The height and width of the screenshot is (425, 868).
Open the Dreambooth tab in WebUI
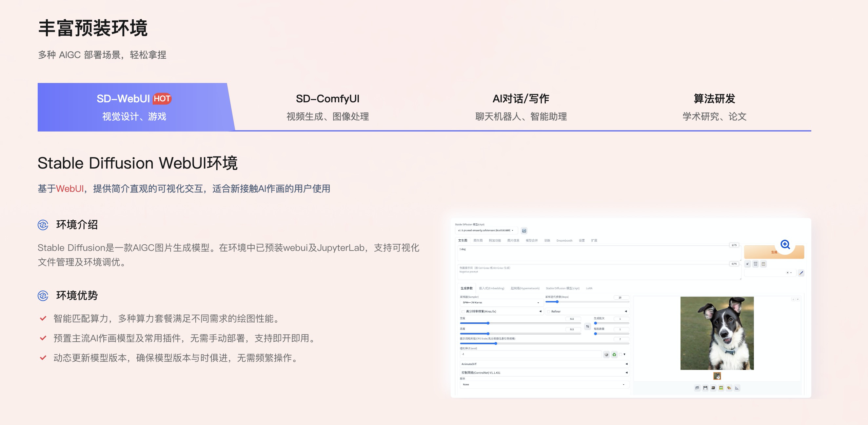tap(564, 241)
